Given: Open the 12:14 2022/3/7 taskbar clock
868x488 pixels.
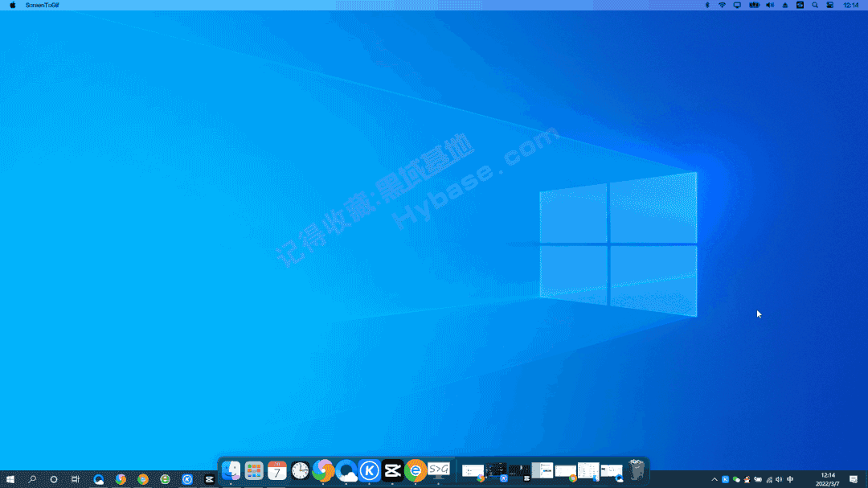Looking at the screenshot, I should tap(828, 479).
